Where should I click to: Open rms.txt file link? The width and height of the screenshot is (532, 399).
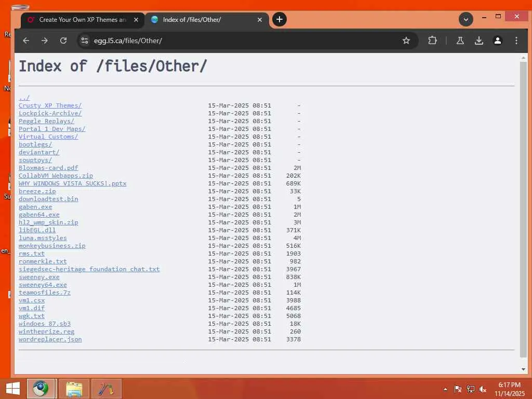(32, 254)
